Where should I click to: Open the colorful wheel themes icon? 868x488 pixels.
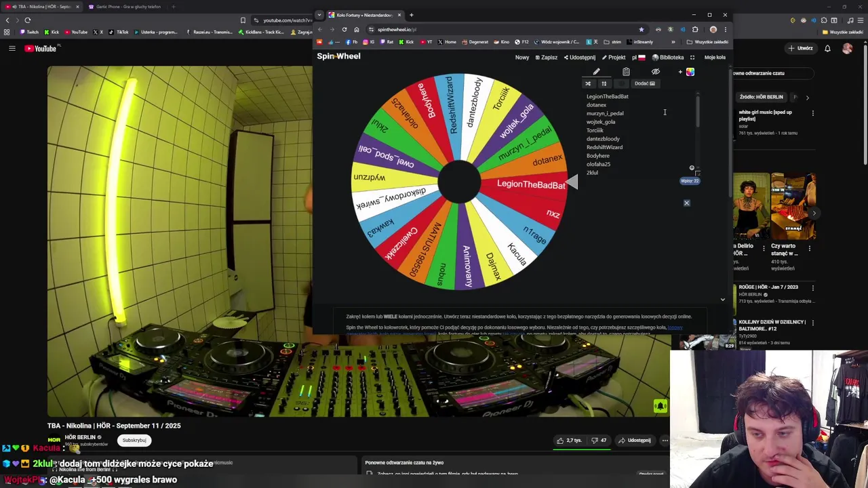(x=690, y=72)
